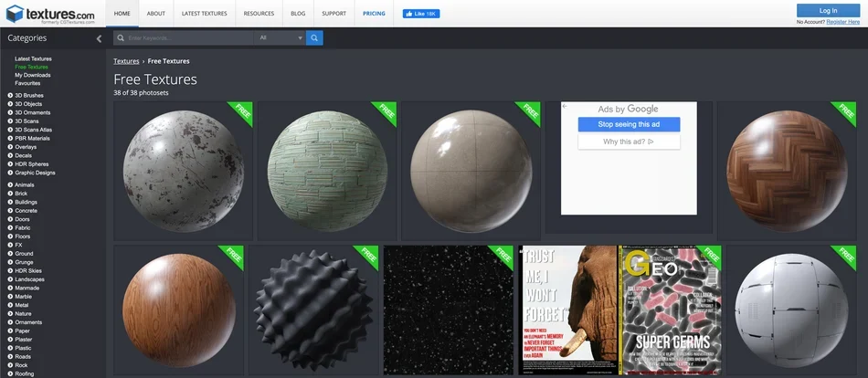Select the FX category
Image resolution: width=868 pixels, height=378 pixels.
(x=18, y=246)
